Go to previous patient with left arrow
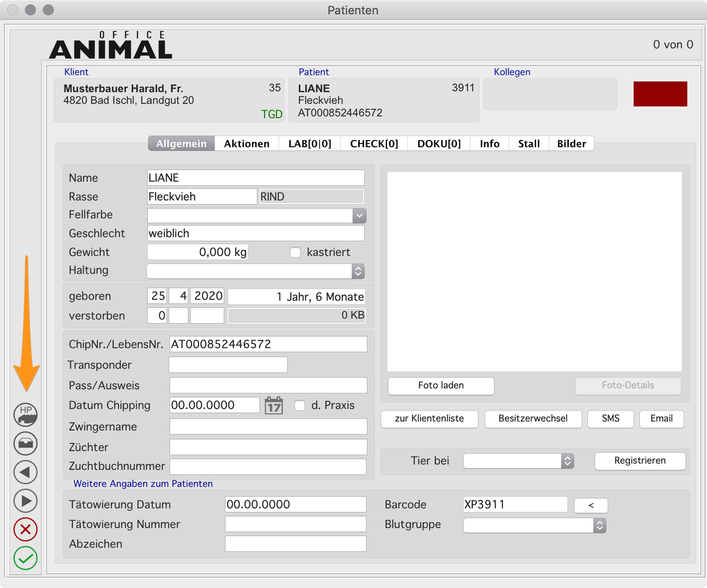Viewport: 707px width, 588px height. tap(26, 472)
